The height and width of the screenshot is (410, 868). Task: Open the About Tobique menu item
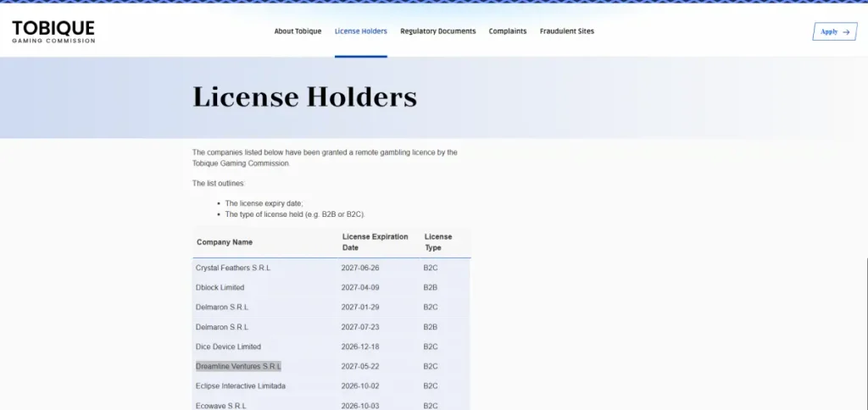[x=298, y=31]
